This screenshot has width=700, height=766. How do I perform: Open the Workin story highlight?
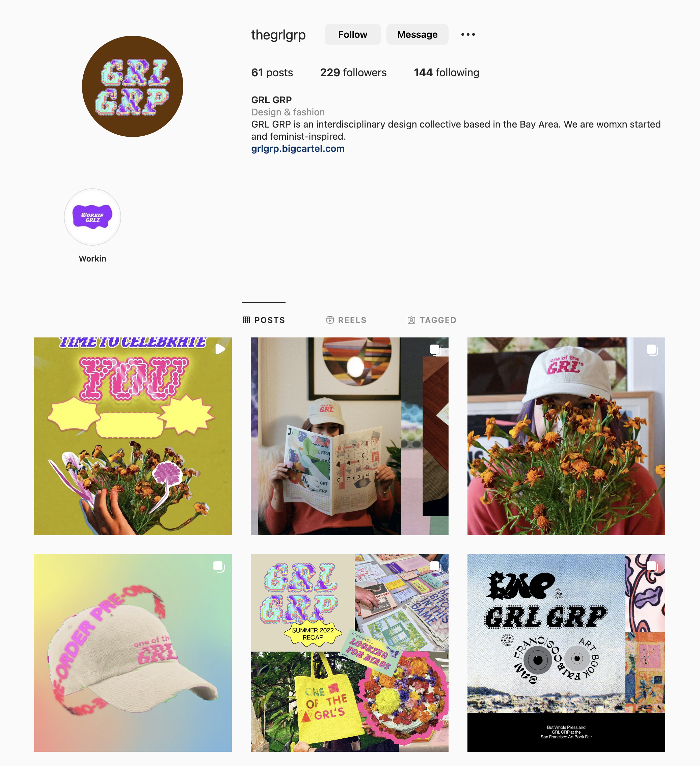pyautogui.click(x=92, y=217)
